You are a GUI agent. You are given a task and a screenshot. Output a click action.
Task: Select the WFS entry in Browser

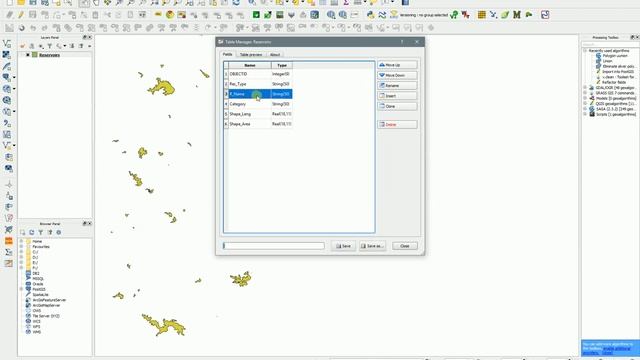pos(36,327)
